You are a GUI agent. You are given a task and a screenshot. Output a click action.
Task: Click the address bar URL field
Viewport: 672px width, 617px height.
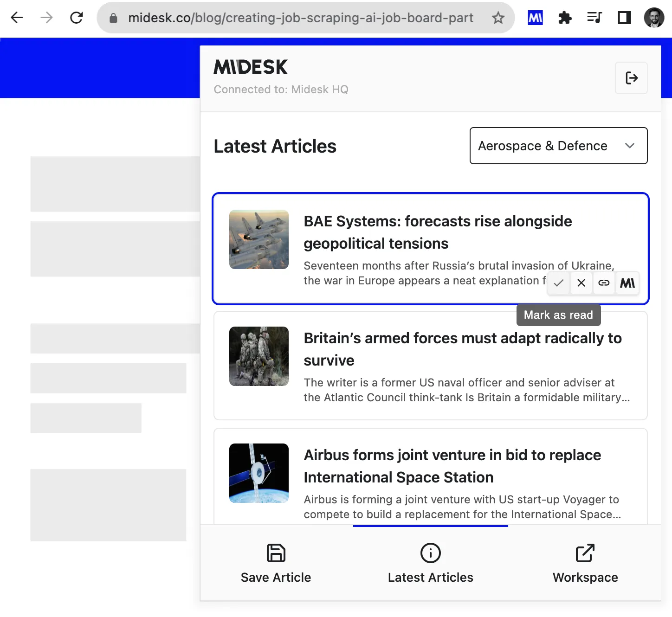click(x=300, y=18)
